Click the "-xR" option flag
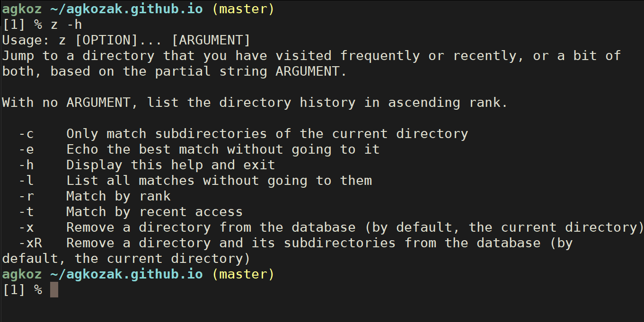644x322 pixels. (x=30, y=243)
